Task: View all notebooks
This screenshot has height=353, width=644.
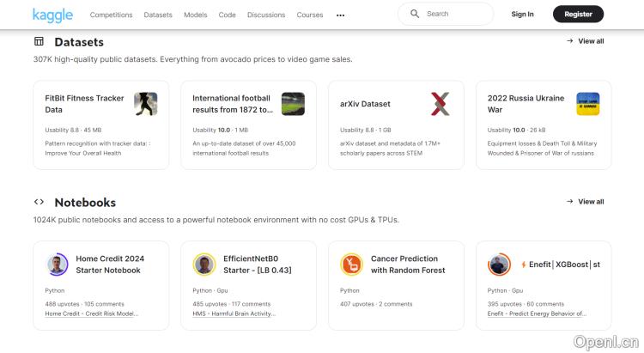Action: [585, 202]
